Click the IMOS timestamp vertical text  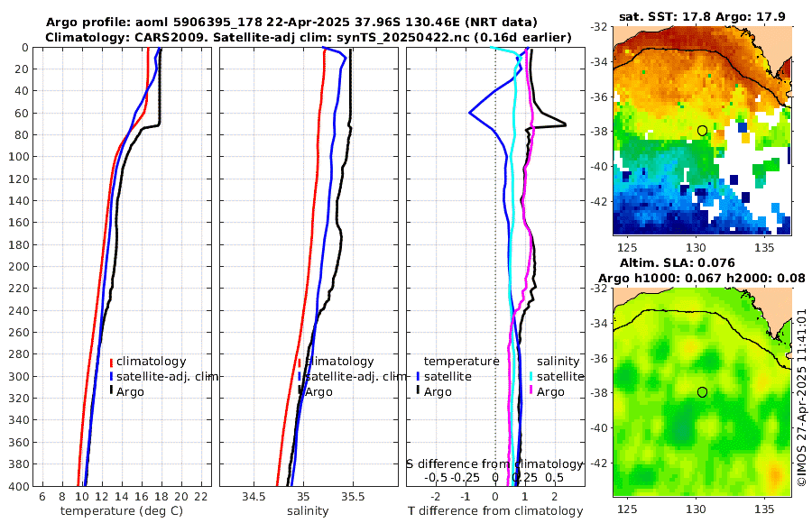(x=802, y=398)
